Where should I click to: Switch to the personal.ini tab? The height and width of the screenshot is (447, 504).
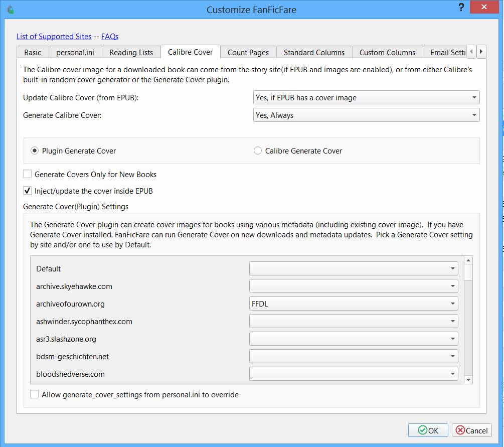point(75,52)
